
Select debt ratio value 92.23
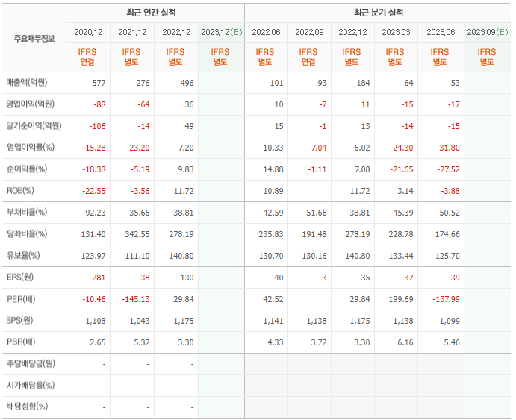click(x=96, y=213)
